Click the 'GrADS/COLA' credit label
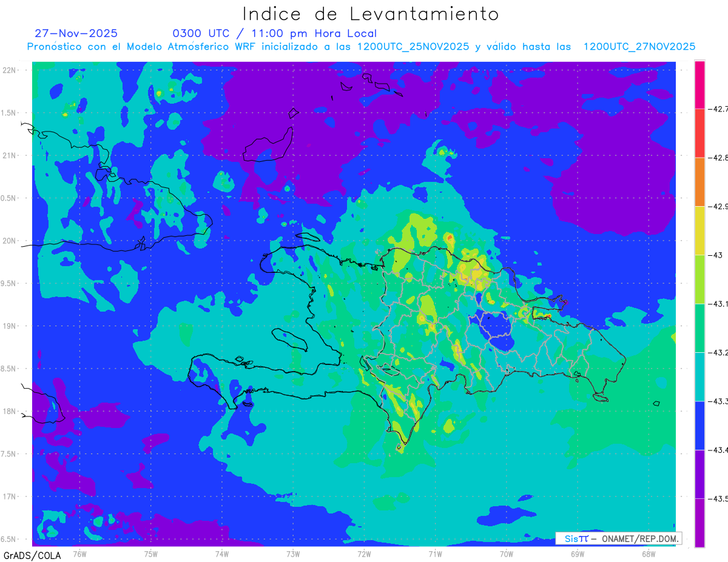Image resolution: width=728 pixels, height=562 pixels. click(x=32, y=555)
